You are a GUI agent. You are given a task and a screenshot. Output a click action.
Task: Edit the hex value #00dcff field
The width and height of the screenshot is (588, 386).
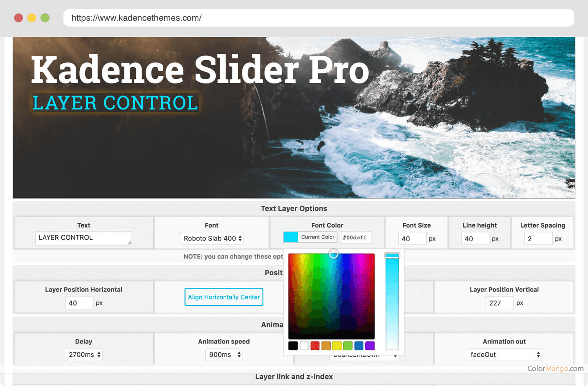pyautogui.click(x=355, y=237)
